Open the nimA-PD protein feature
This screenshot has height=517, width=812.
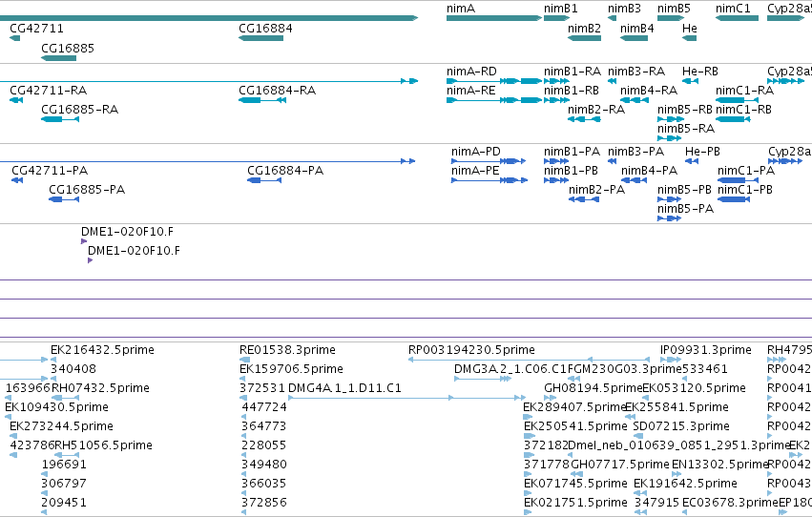click(x=489, y=161)
